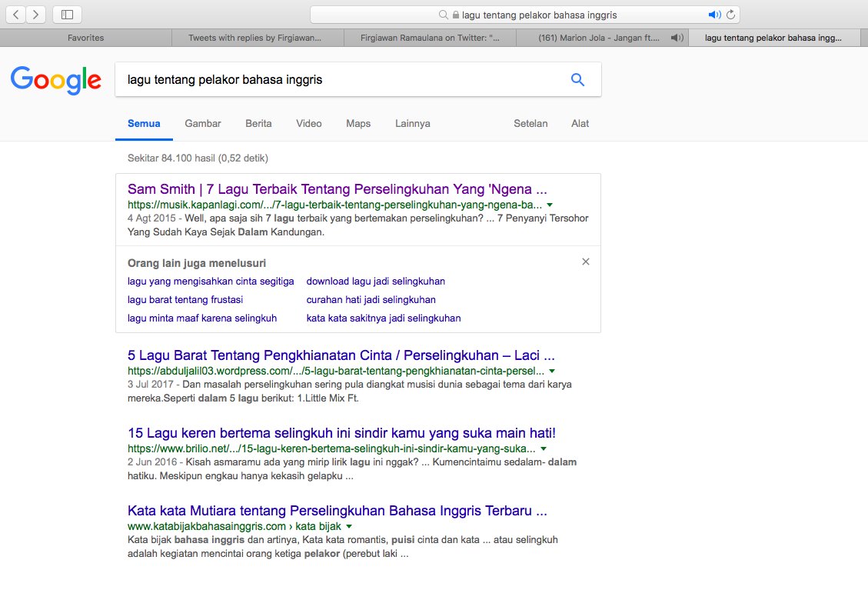Click the blue Google search magnifier button
Image resolution: width=868 pixels, height=590 pixels.
coord(577,79)
